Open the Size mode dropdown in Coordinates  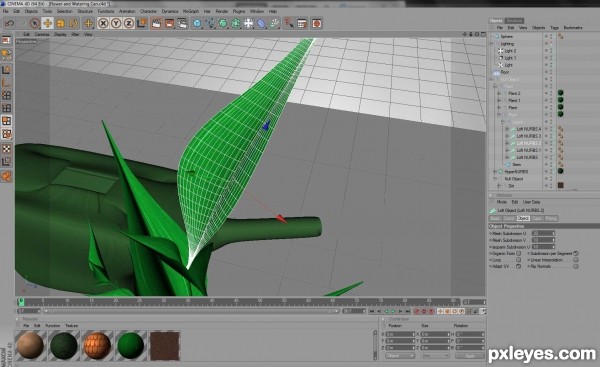coord(435,356)
